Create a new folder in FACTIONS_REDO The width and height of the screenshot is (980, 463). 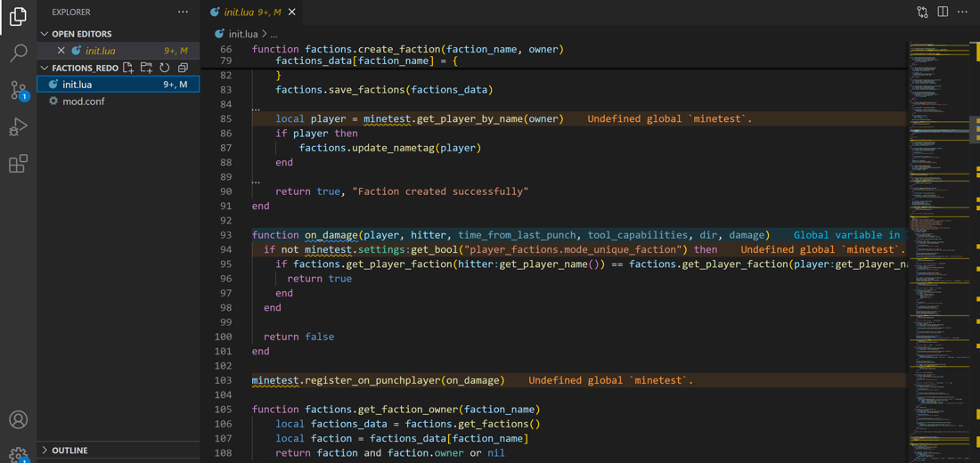pyautogui.click(x=146, y=68)
